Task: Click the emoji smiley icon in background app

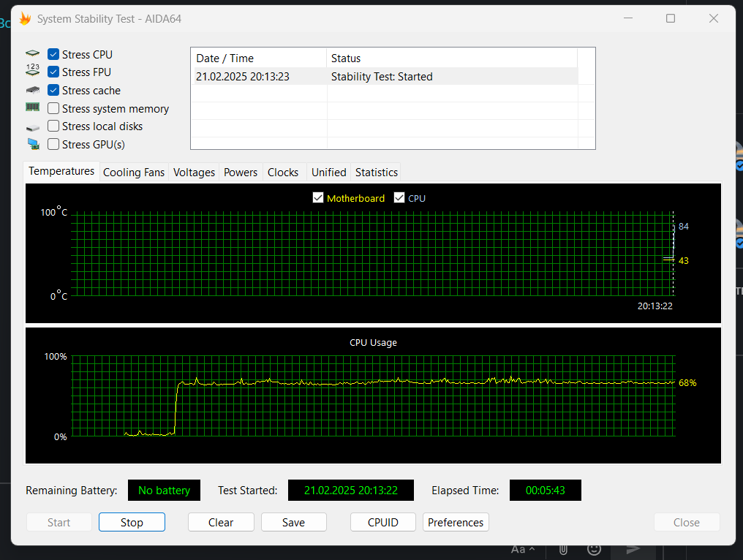Action: (595, 550)
